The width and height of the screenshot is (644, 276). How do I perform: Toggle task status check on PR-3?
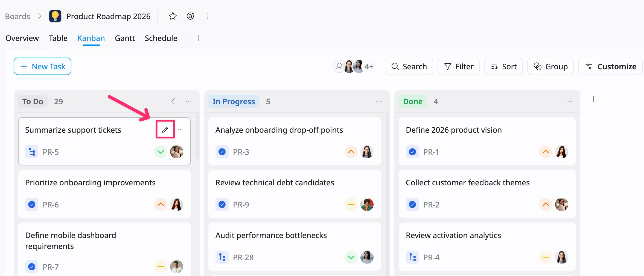(x=222, y=152)
